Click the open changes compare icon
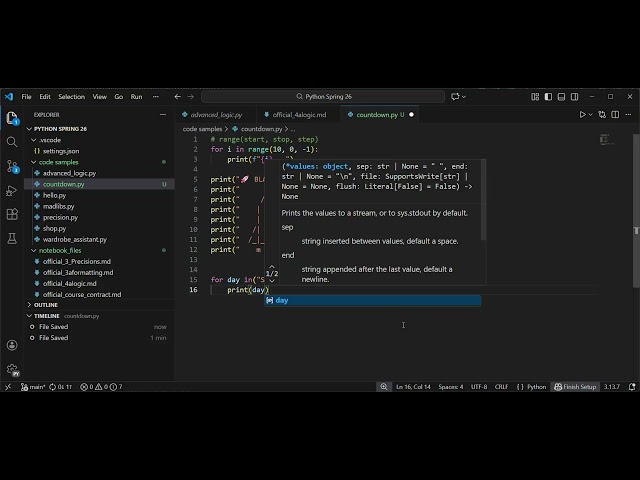 (602, 115)
